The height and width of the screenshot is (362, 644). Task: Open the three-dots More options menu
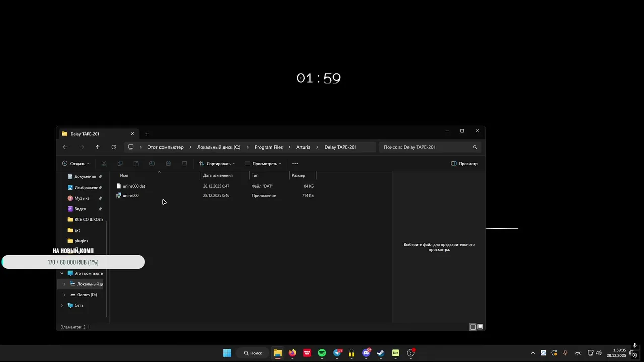(295, 164)
